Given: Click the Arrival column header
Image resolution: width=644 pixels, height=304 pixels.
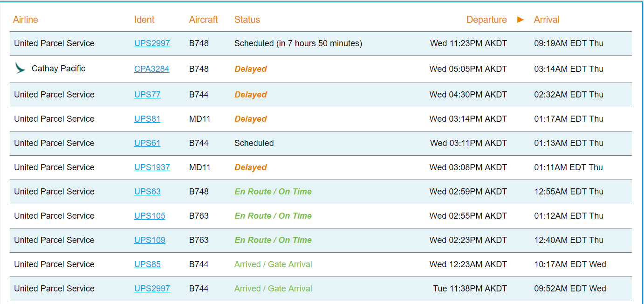Looking at the screenshot, I should [547, 20].
